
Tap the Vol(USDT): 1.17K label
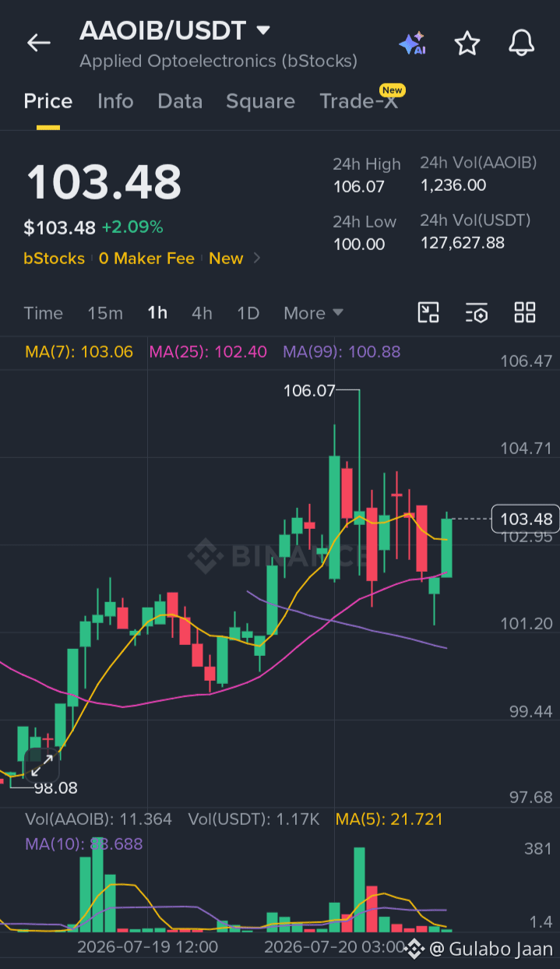pos(254,819)
